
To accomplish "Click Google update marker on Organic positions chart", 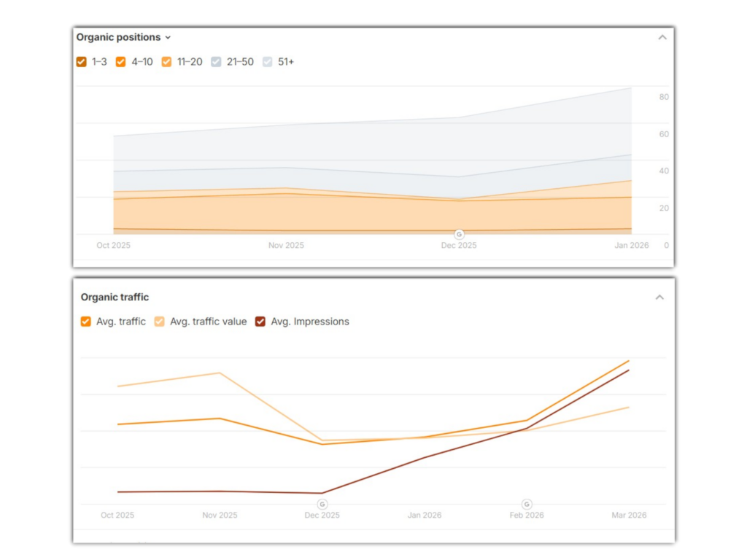I will [x=459, y=234].
